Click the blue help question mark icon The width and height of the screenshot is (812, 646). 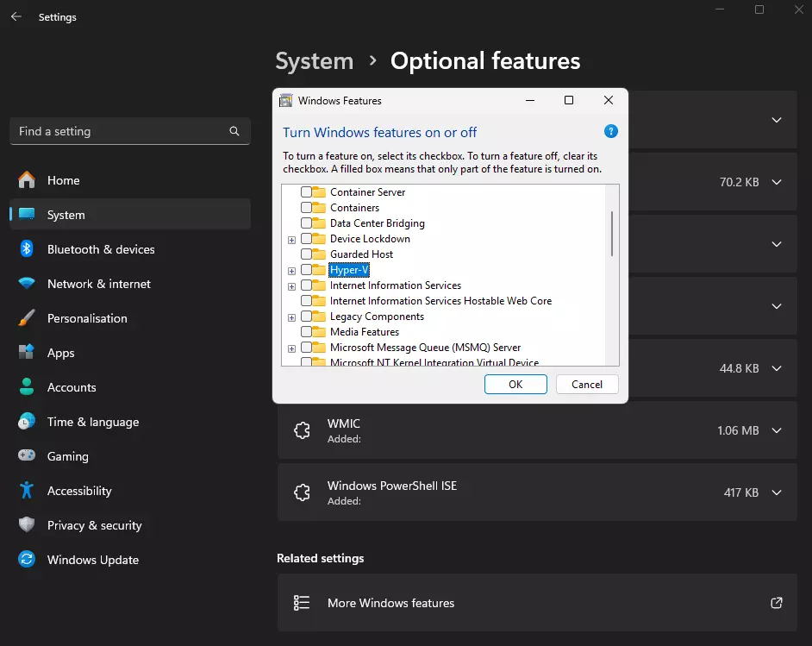pos(610,132)
